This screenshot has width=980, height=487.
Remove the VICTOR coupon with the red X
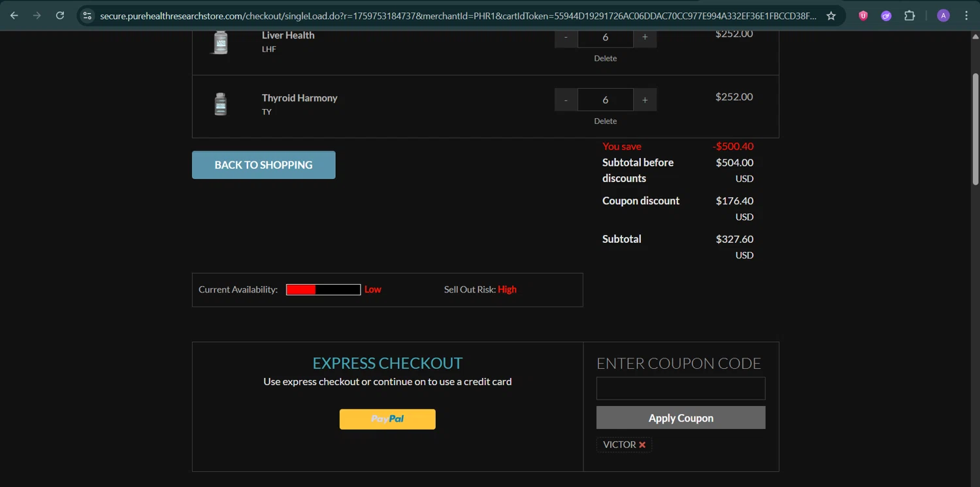(642, 445)
